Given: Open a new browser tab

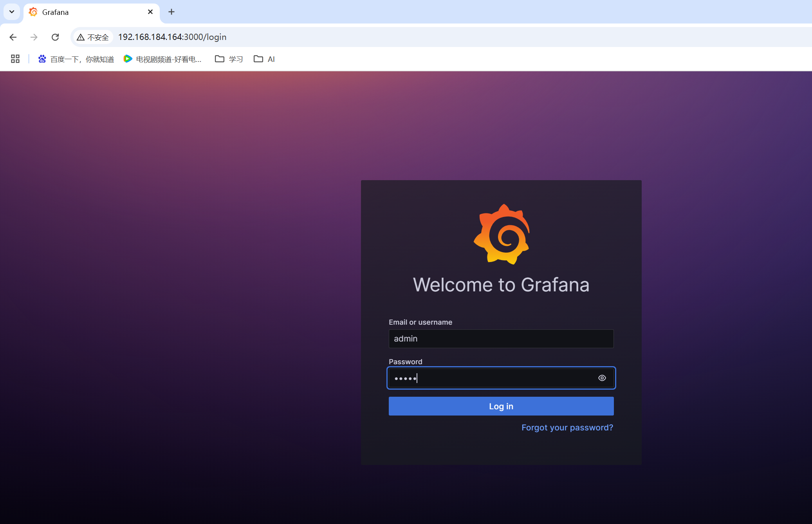Looking at the screenshot, I should pyautogui.click(x=171, y=12).
